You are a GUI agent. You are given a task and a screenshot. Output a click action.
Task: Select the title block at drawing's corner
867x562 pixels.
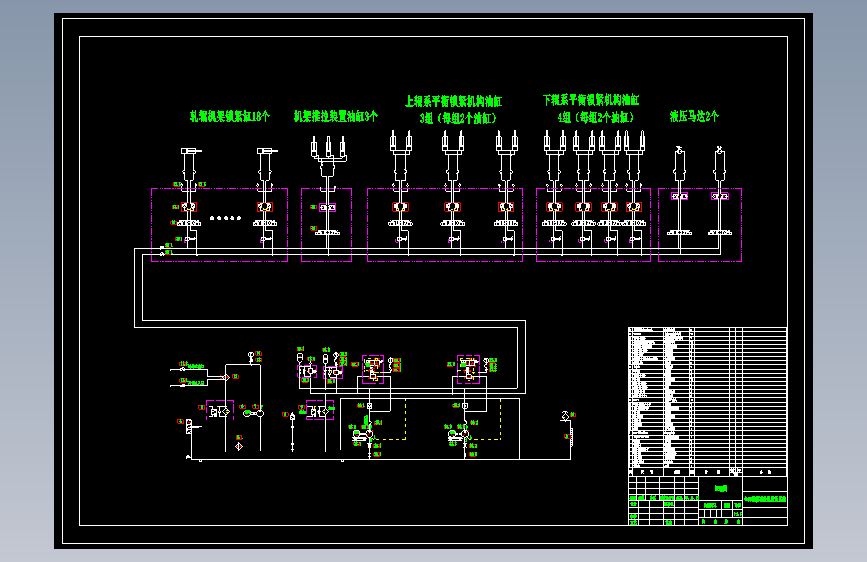pos(708,501)
